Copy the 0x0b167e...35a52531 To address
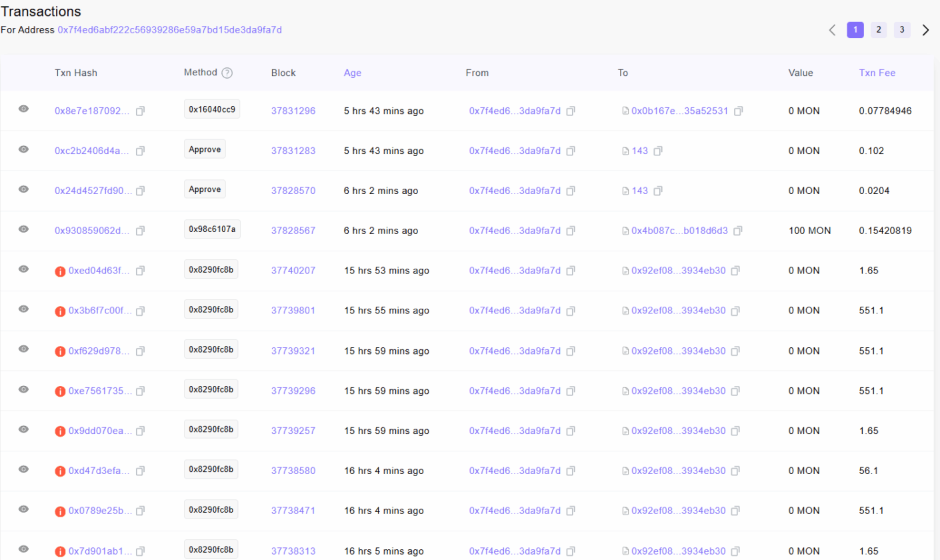Image resolution: width=940 pixels, height=560 pixels. click(739, 111)
